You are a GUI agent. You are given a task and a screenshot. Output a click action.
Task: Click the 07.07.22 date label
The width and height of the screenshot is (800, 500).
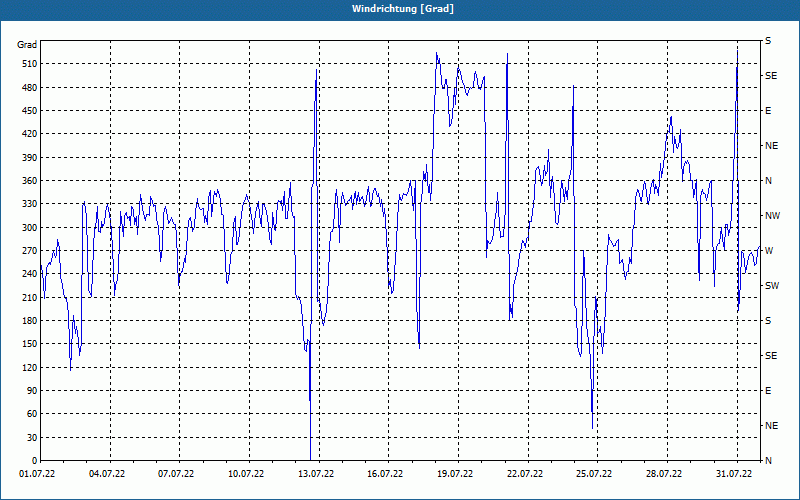[176, 474]
